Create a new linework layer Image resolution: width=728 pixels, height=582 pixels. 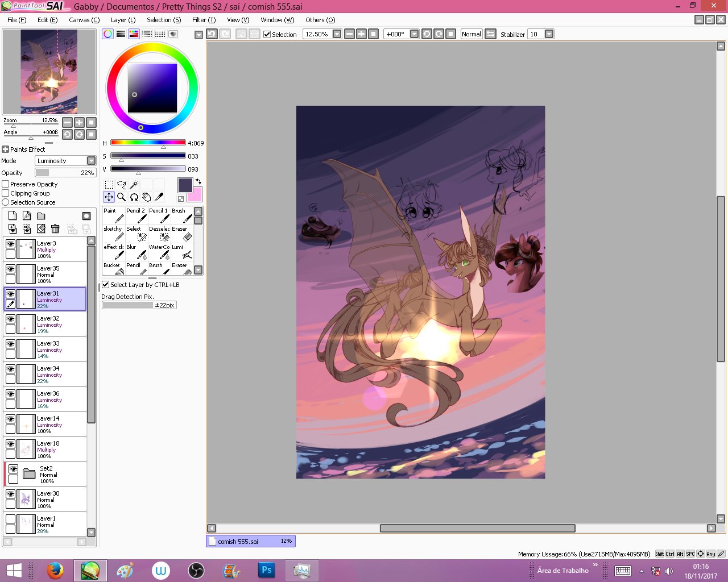pos(27,216)
